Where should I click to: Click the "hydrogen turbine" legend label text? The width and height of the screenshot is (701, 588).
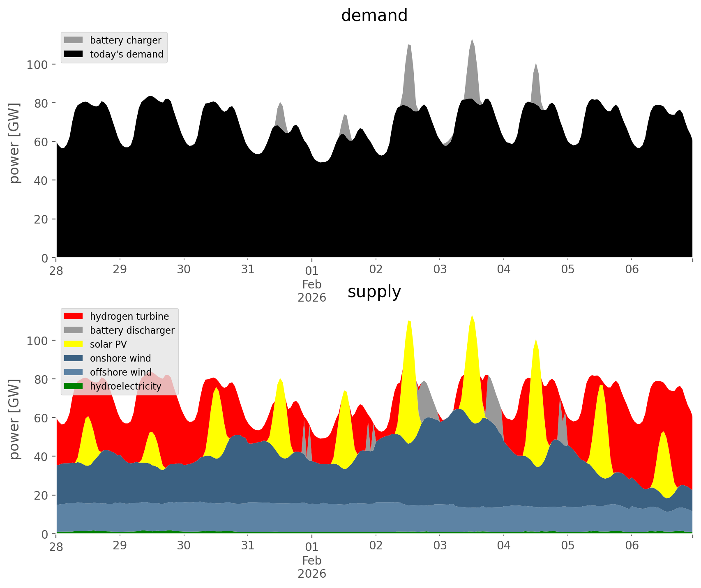point(129,316)
